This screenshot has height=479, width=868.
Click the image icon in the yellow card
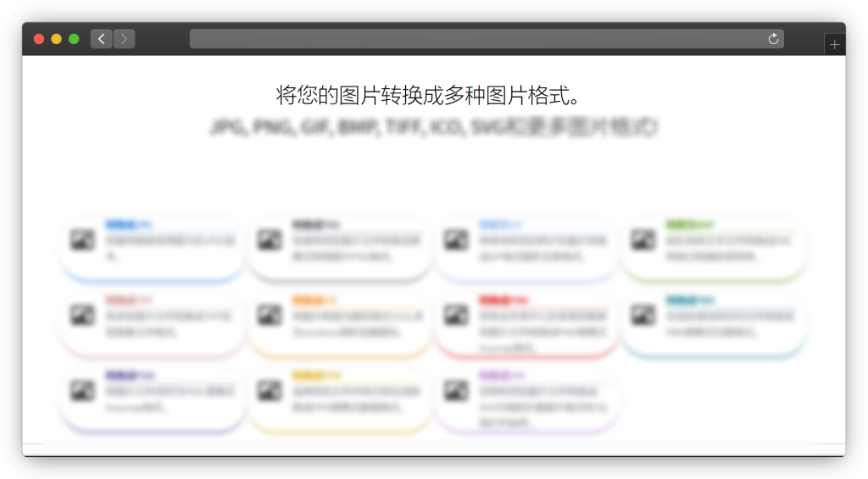[x=270, y=390]
